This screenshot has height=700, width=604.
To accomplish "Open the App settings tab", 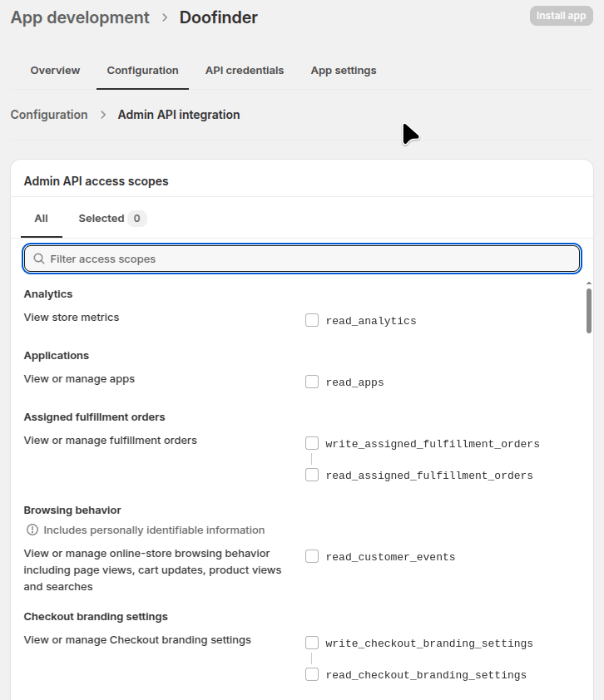I will pos(344,71).
